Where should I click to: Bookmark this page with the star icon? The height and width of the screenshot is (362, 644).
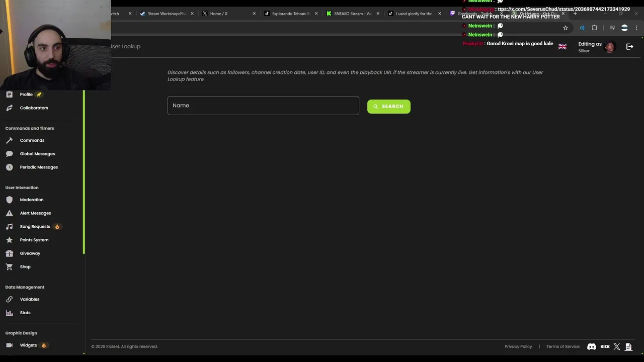[x=566, y=28]
